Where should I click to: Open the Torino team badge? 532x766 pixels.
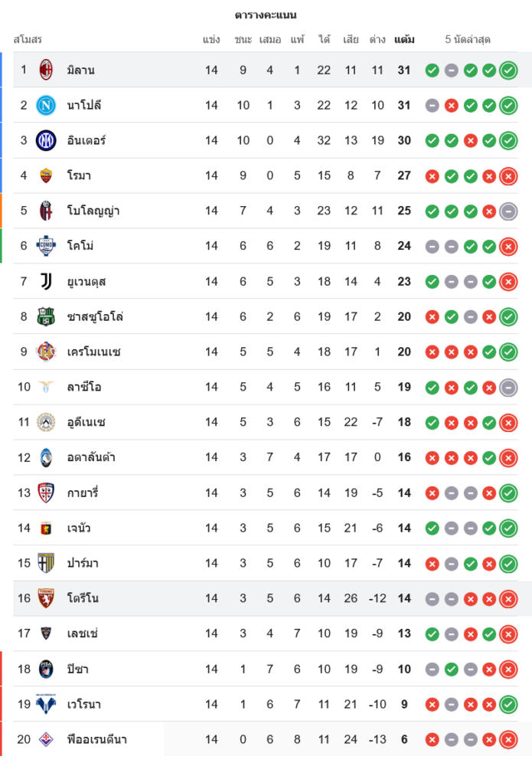[x=46, y=598]
